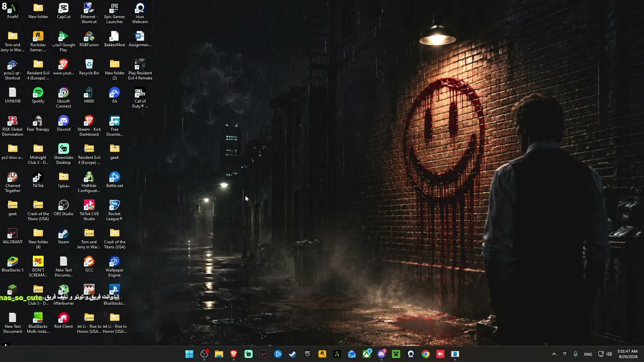Launch Brave browser from the taskbar

[x=233, y=354]
